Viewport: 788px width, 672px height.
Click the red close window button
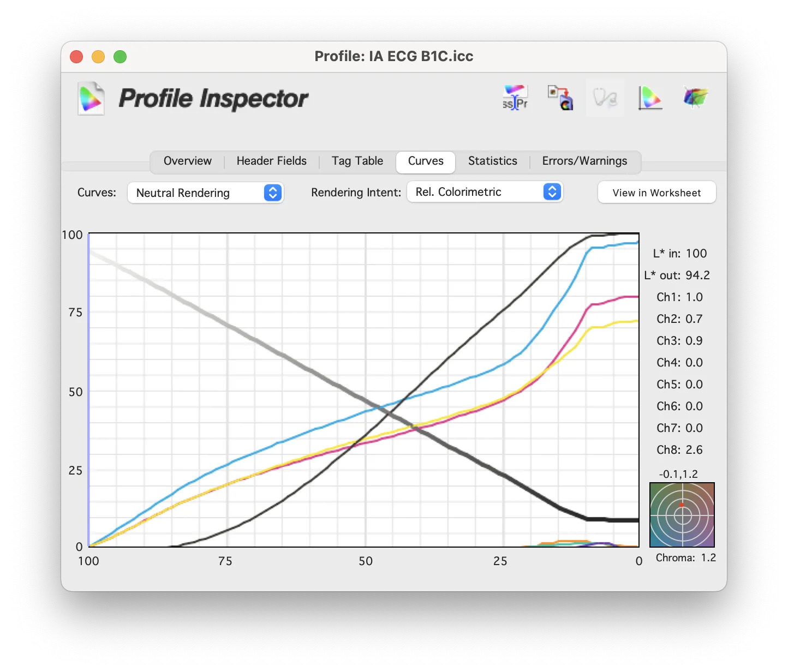(x=76, y=57)
